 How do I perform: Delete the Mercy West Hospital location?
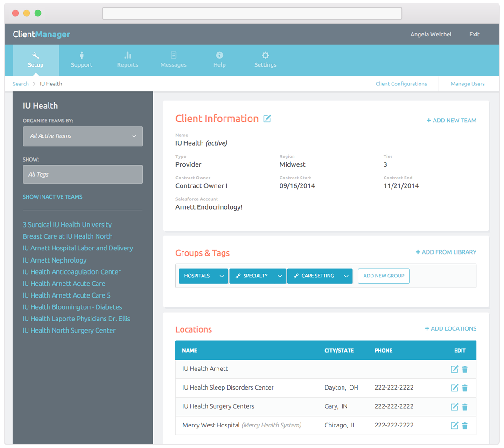(465, 426)
